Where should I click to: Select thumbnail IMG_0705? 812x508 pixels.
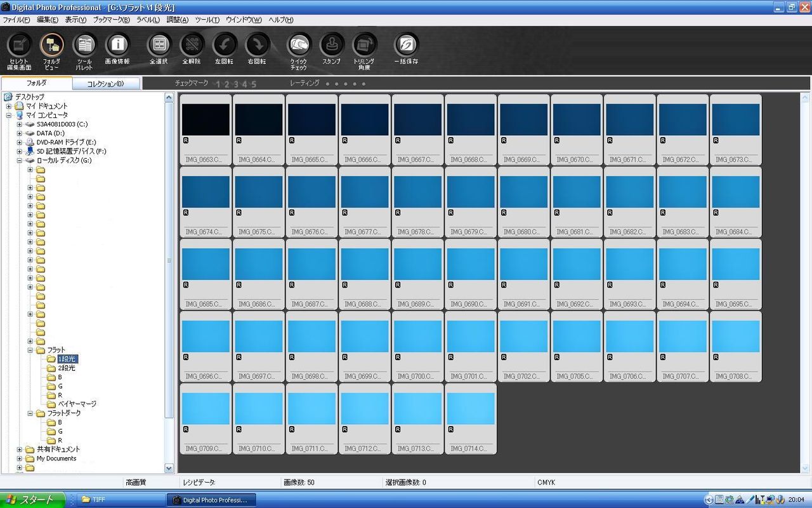[x=577, y=347]
